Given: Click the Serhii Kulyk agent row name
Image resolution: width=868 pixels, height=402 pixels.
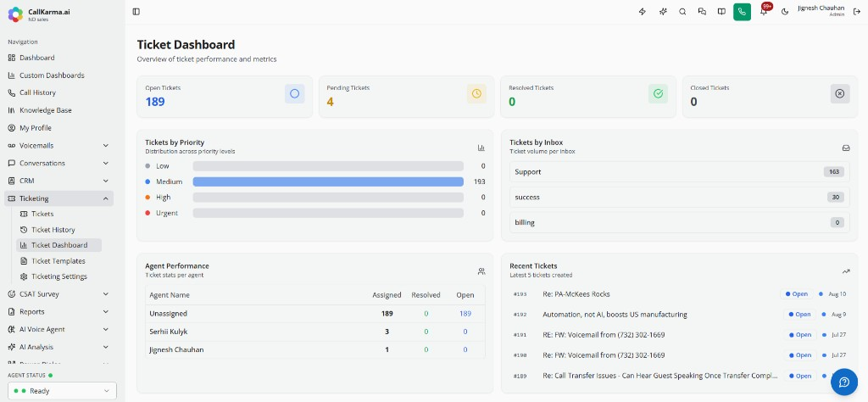Looking at the screenshot, I should 169,332.
